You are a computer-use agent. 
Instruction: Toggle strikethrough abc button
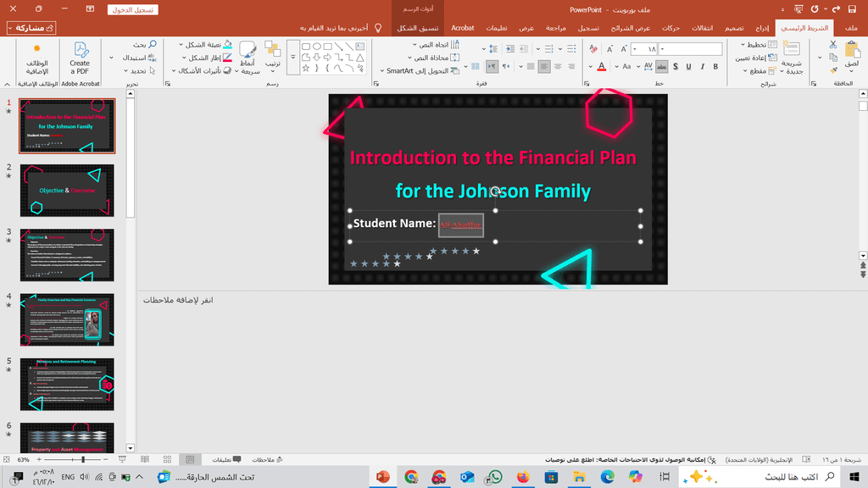[x=662, y=66]
